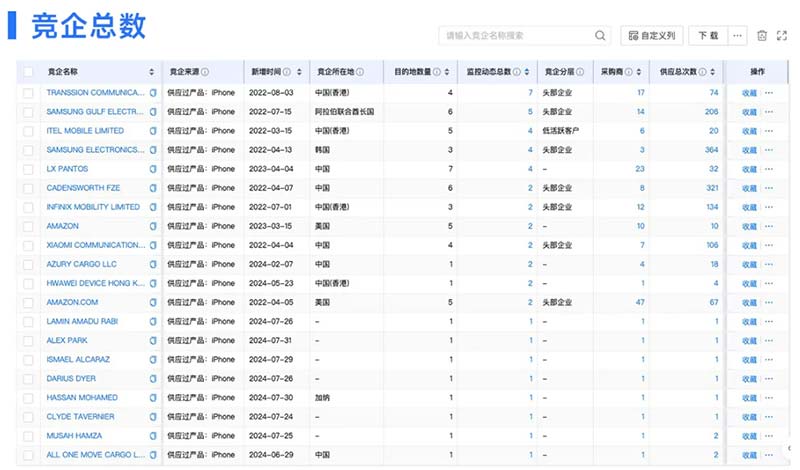Open DARIUS DYER company link
Image resolution: width=800 pixels, height=470 pixels.
pos(71,379)
